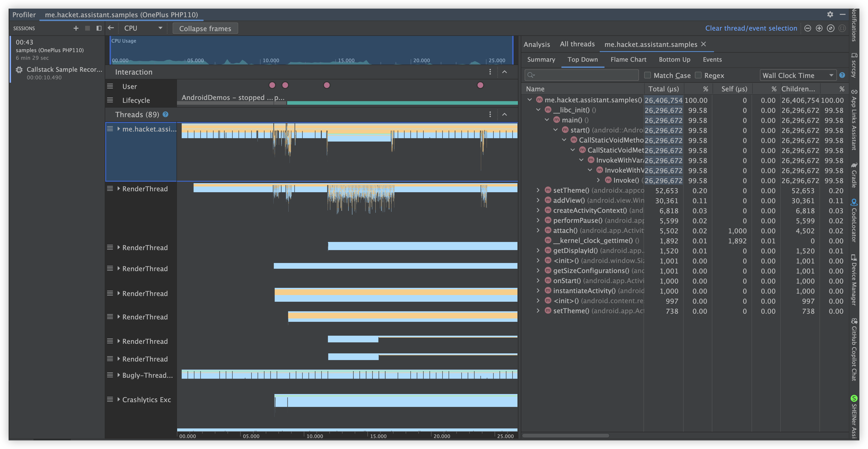This screenshot has width=868, height=449.
Task: Enable the Match Case checkbox
Action: point(647,76)
